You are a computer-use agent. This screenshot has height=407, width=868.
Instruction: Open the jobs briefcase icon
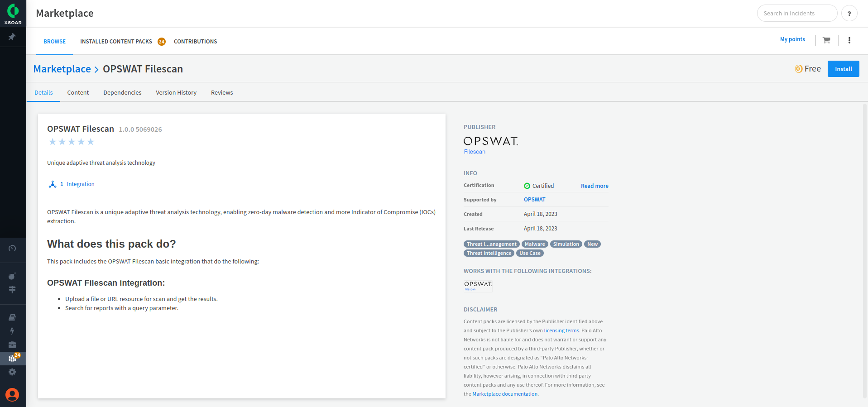coord(12,345)
